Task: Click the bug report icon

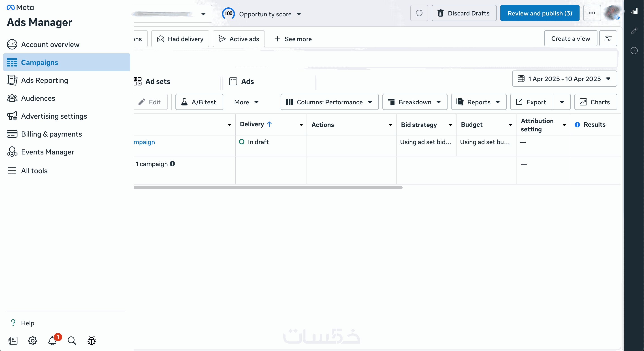Action: (92, 341)
